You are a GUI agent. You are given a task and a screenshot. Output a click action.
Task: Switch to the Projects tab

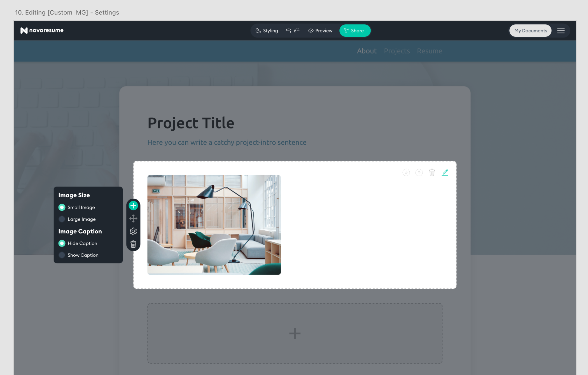[x=397, y=51]
